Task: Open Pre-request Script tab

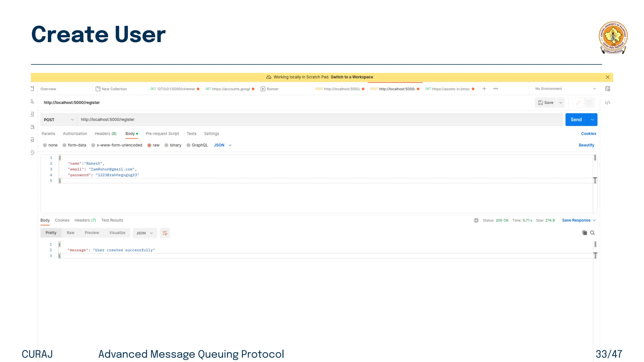Action: tap(162, 134)
